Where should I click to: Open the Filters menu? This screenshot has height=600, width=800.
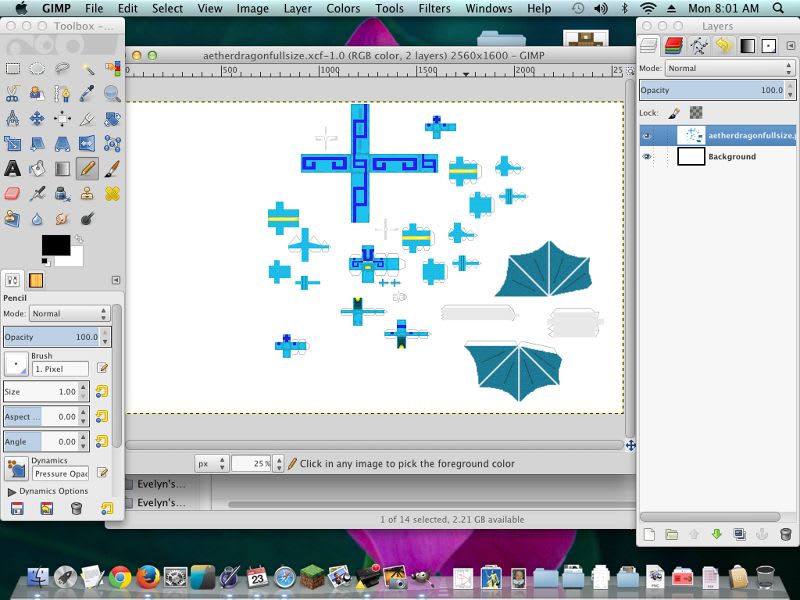[434, 9]
